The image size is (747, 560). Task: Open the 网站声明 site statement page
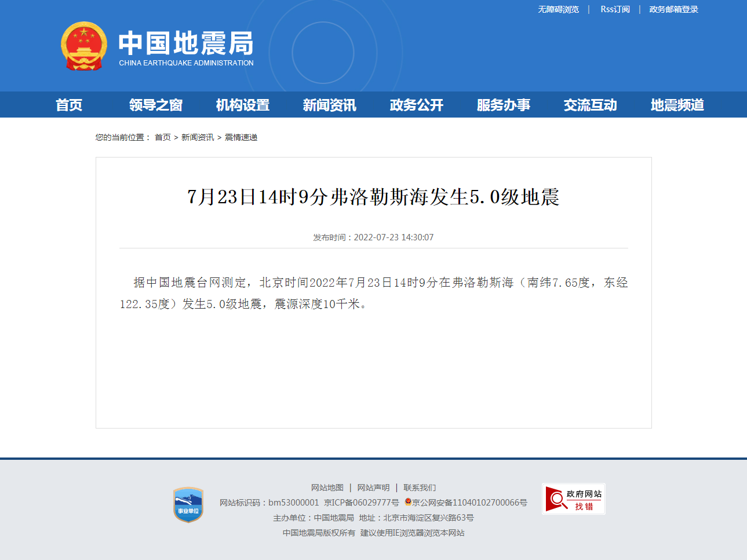(x=373, y=488)
